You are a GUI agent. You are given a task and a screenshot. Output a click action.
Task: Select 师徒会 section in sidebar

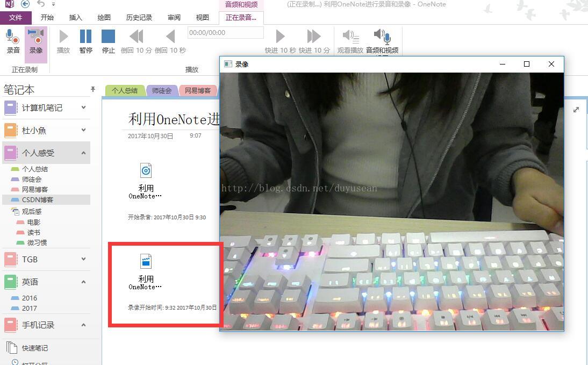tap(32, 180)
